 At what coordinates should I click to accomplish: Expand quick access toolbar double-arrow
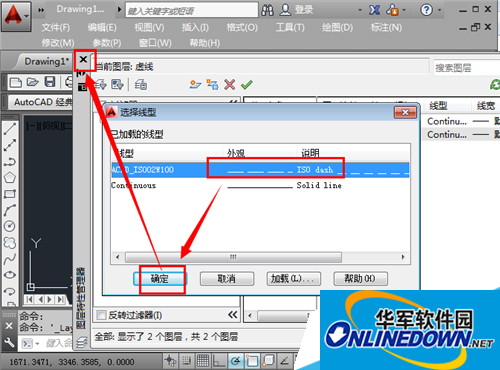pyautogui.click(x=41, y=10)
